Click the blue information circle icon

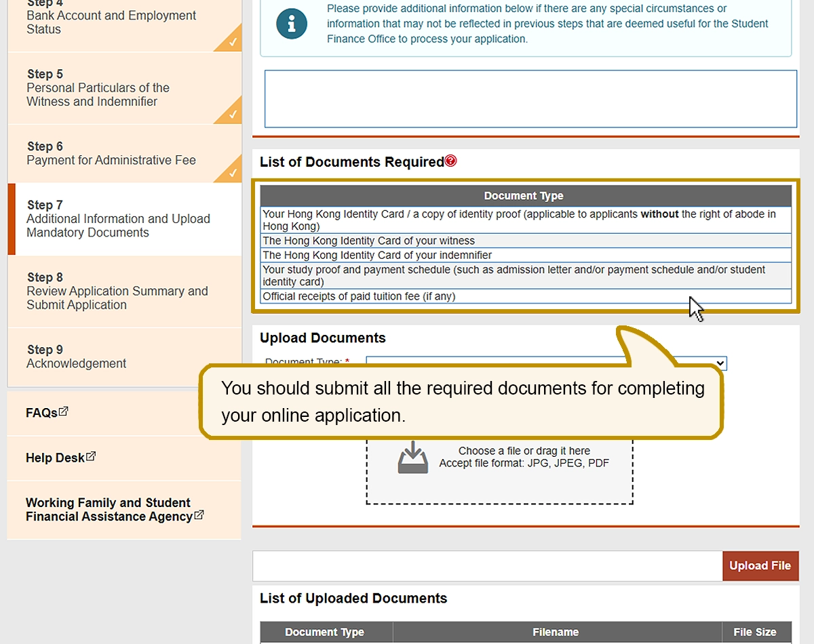tap(292, 24)
